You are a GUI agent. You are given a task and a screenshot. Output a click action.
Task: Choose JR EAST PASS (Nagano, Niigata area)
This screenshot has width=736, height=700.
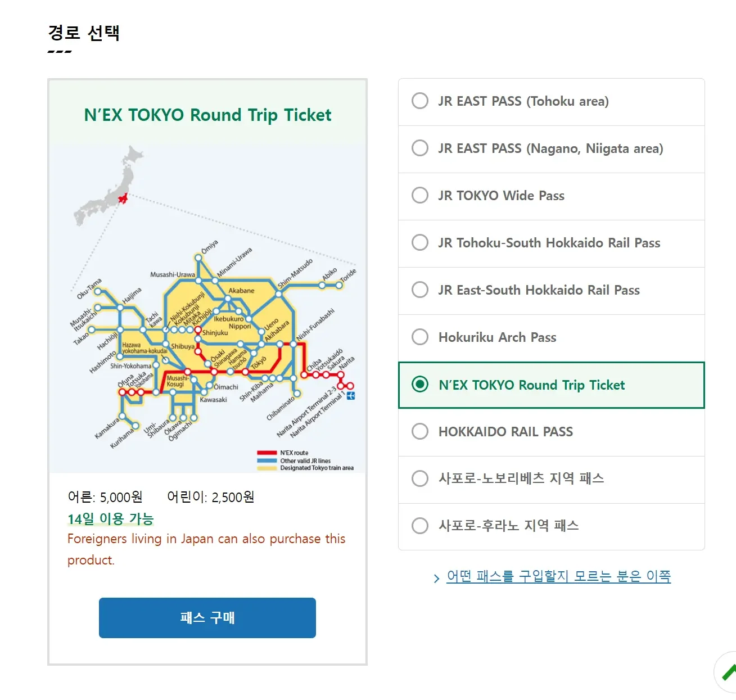coord(420,148)
